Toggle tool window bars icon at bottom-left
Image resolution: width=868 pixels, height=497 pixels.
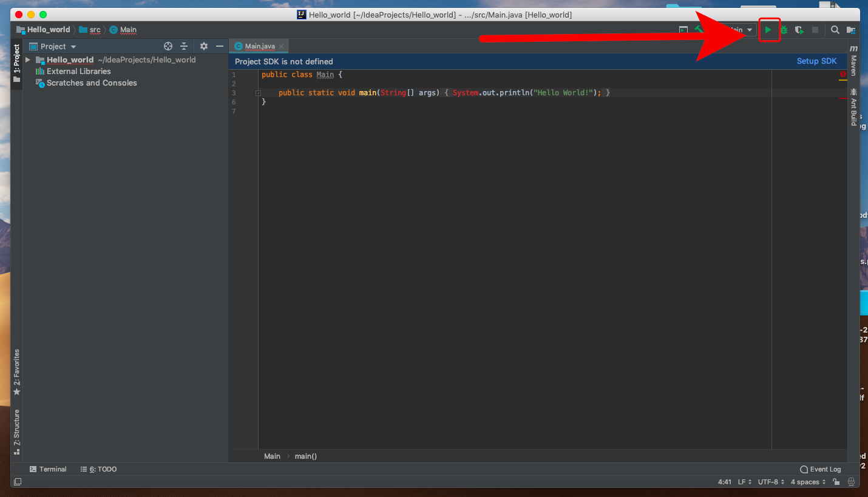[18, 482]
